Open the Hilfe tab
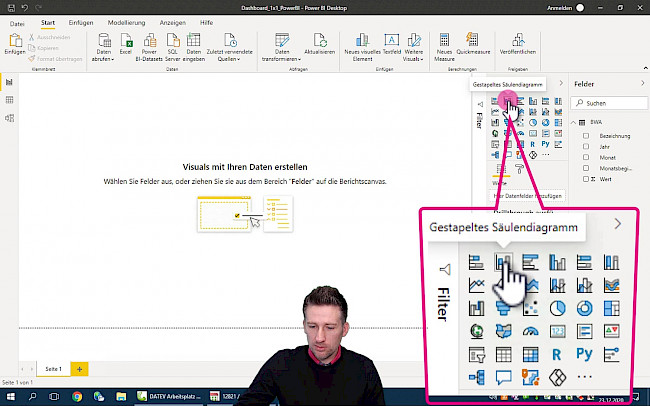Screen dimensions: 650x406 206,23
